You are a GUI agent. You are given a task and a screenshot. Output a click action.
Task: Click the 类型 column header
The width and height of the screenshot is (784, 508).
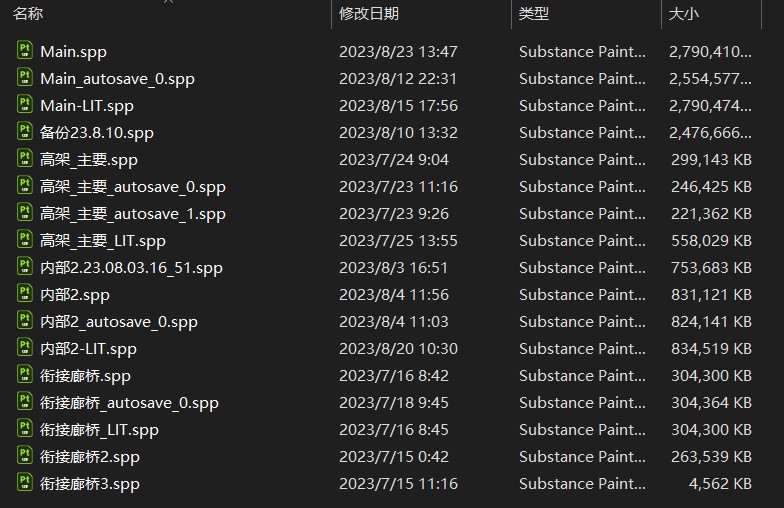pyautogui.click(x=534, y=13)
